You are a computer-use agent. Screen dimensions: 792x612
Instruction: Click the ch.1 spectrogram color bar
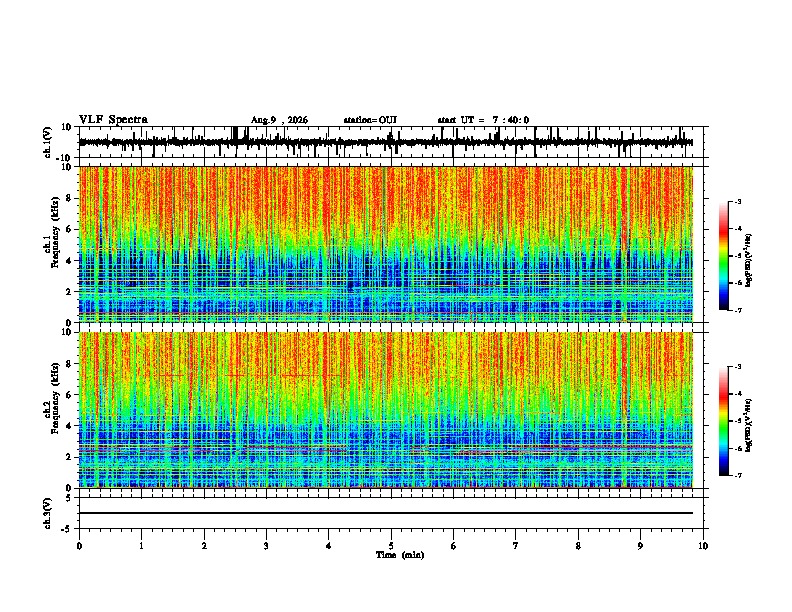[x=723, y=256]
